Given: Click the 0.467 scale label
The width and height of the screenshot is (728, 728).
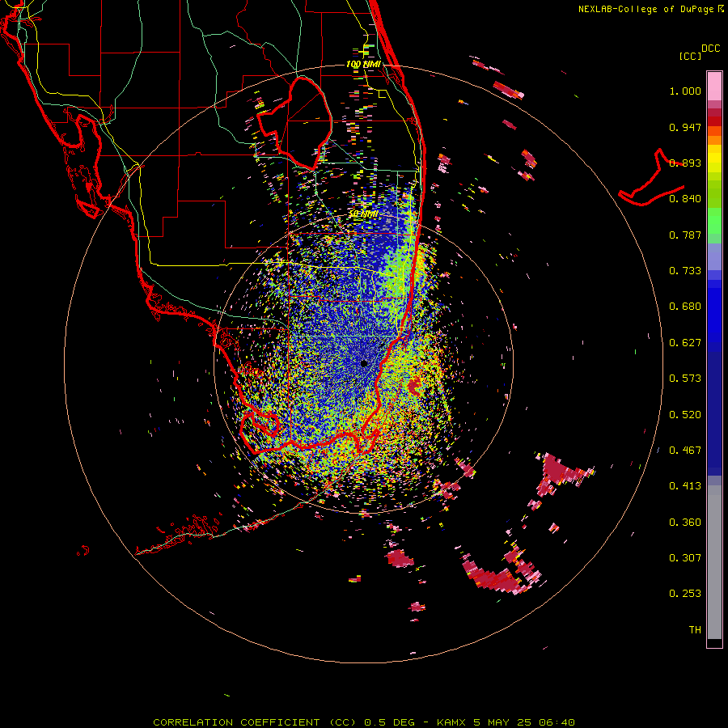Looking at the screenshot, I should [x=685, y=451].
